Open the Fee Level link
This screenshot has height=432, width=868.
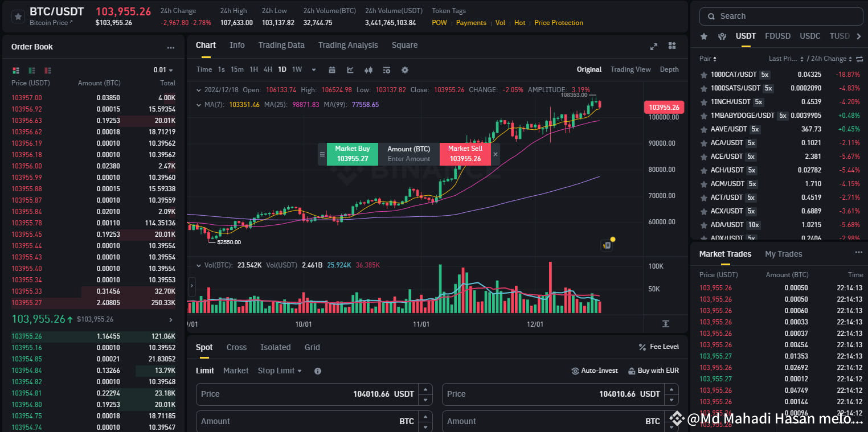tap(659, 347)
